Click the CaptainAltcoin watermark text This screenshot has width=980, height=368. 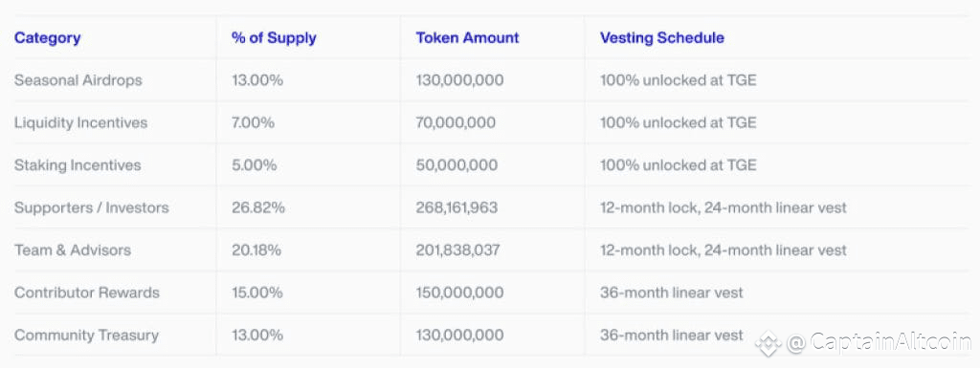880,342
